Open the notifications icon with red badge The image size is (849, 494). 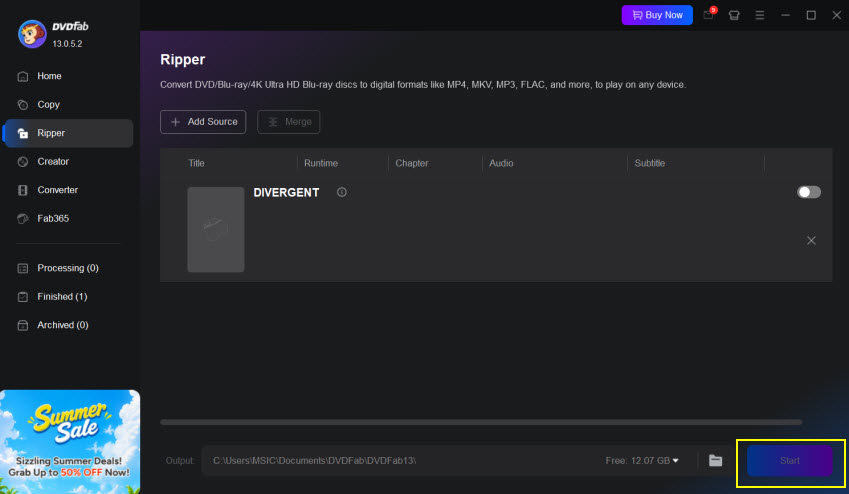click(x=709, y=15)
